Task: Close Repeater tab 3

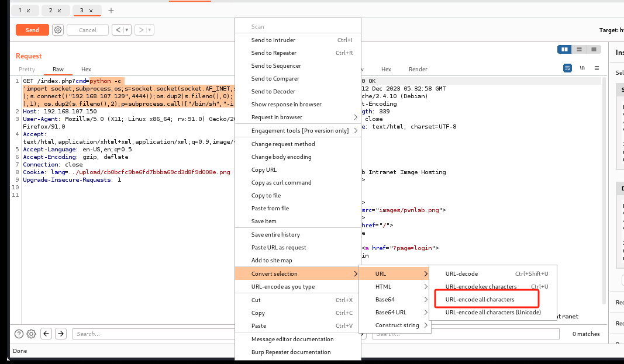Action: point(91,11)
